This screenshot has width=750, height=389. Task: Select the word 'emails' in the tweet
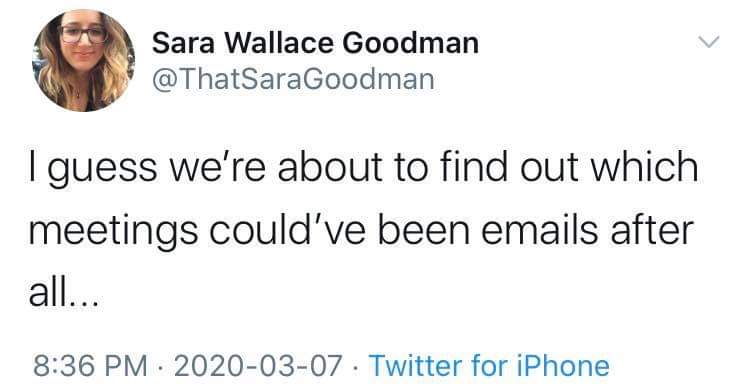[x=540, y=229]
